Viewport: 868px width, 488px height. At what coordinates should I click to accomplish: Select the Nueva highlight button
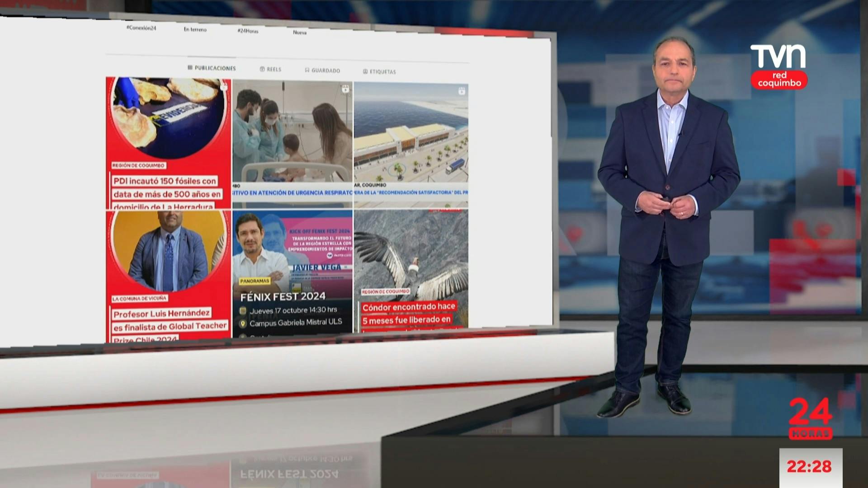(299, 32)
